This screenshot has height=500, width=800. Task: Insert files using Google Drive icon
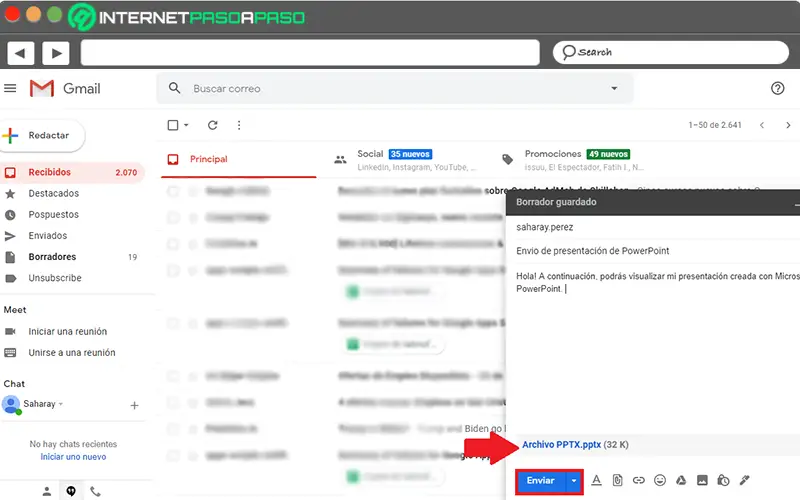tap(681, 480)
